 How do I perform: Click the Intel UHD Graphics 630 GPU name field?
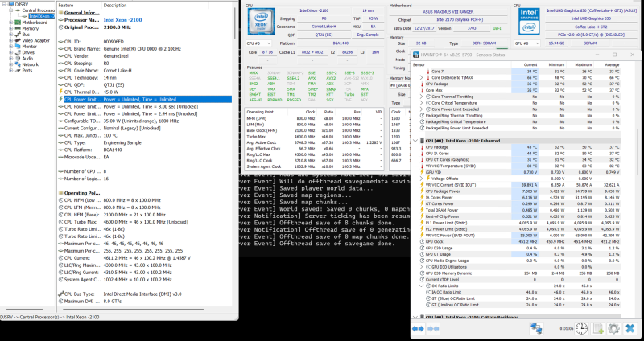591,18
